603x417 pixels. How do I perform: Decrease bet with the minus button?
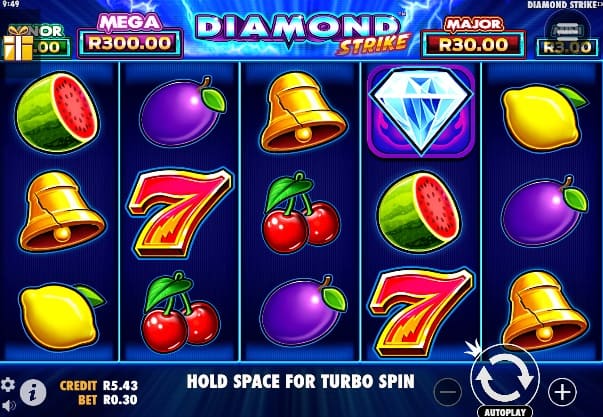click(x=447, y=392)
